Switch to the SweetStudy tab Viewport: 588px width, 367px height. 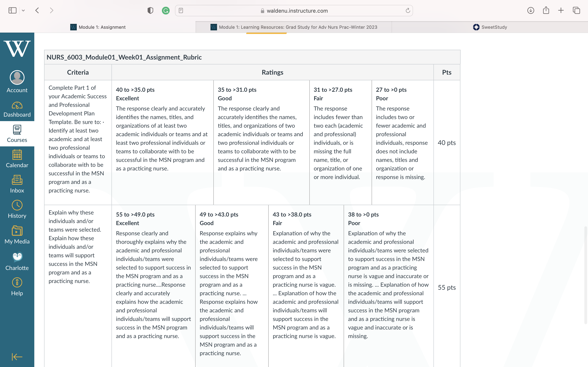pyautogui.click(x=490, y=27)
